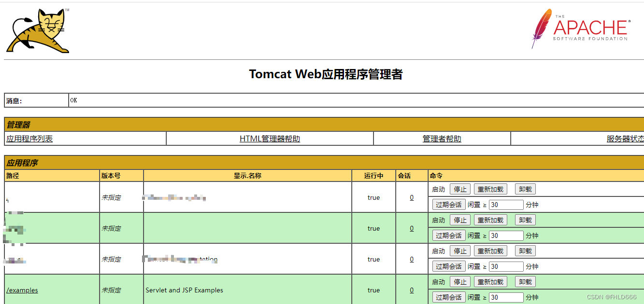The width and height of the screenshot is (644, 304).
Task: Open the 应用程序列表 link
Action: pyautogui.click(x=28, y=138)
